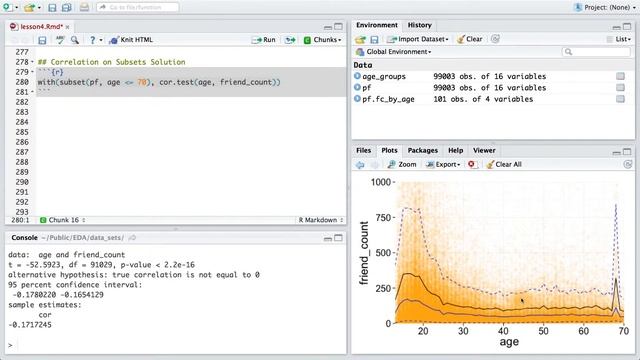640x360 pixels.
Task: Maximize the source editor pane
Action: pos(338,27)
